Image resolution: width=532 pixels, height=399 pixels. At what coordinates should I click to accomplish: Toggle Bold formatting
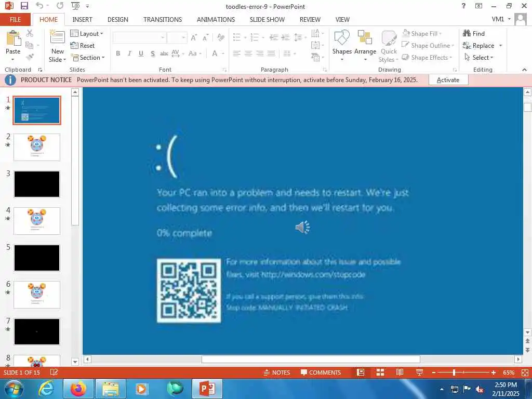point(118,54)
